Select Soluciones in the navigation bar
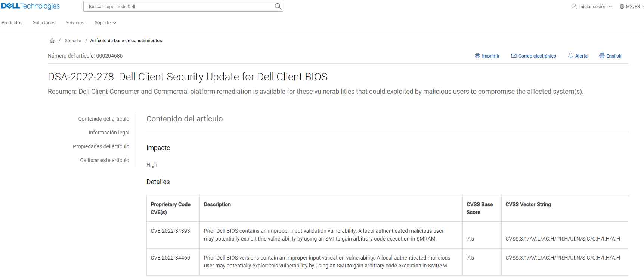 pos(44,23)
